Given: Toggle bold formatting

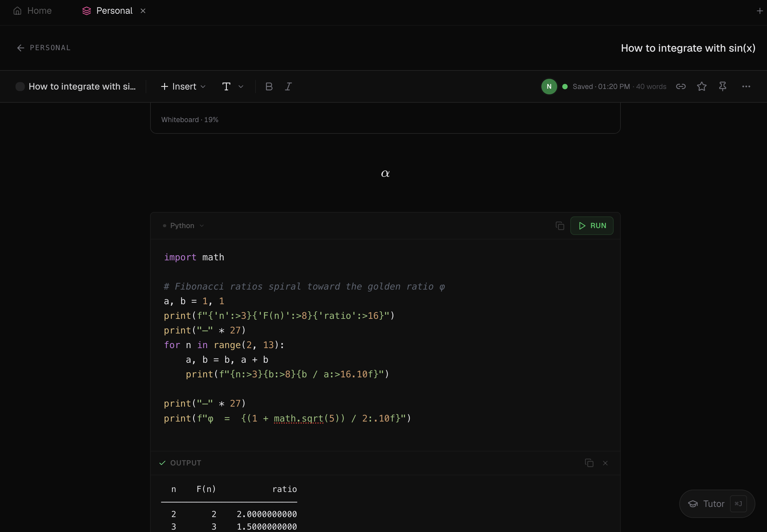Looking at the screenshot, I should 269,86.
